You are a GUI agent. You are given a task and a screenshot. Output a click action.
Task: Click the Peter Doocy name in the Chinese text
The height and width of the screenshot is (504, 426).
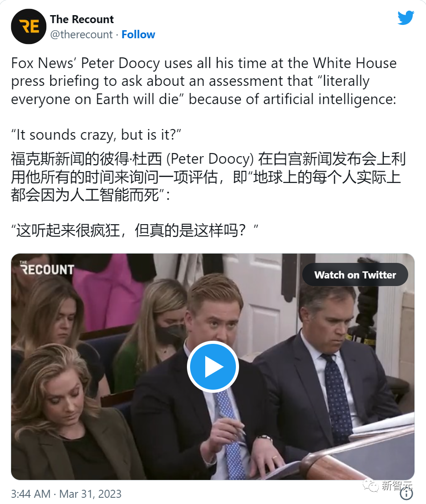click(x=210, y=159)
